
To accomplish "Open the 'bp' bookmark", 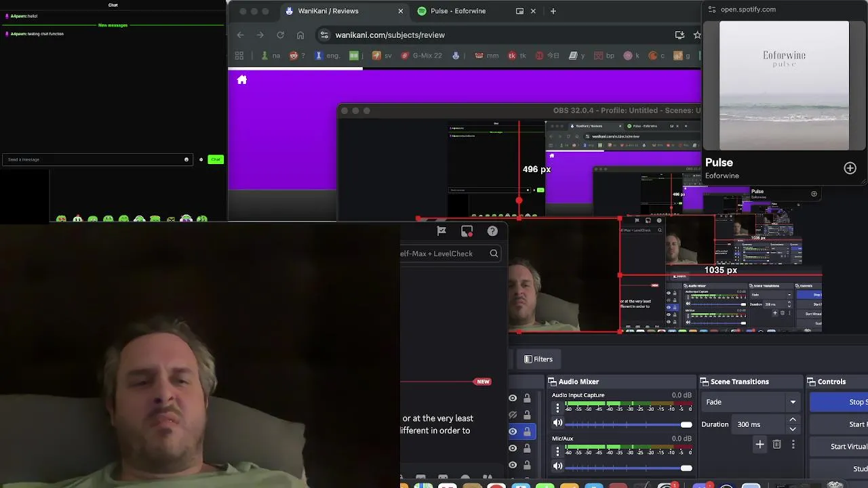I will (x=605, y=56).
